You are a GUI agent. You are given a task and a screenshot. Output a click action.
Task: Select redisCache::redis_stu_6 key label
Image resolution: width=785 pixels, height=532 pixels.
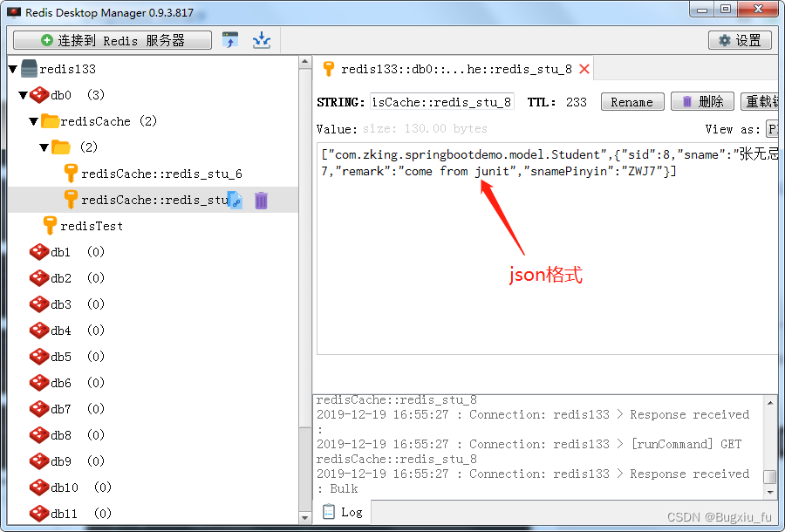[x=161, y=174]
